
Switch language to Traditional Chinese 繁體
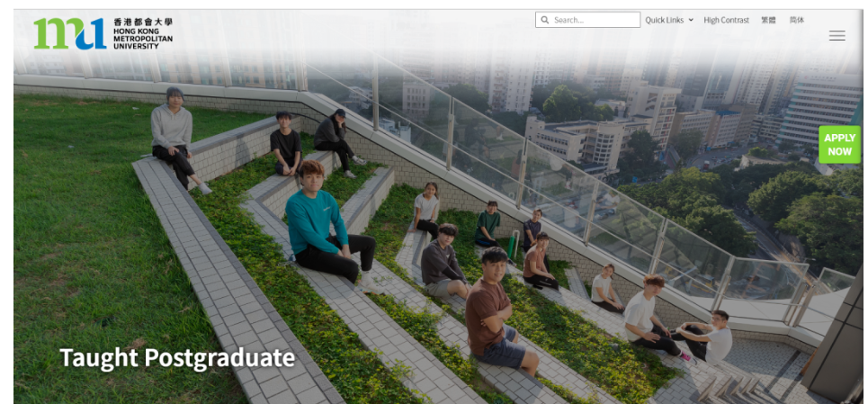768,20
